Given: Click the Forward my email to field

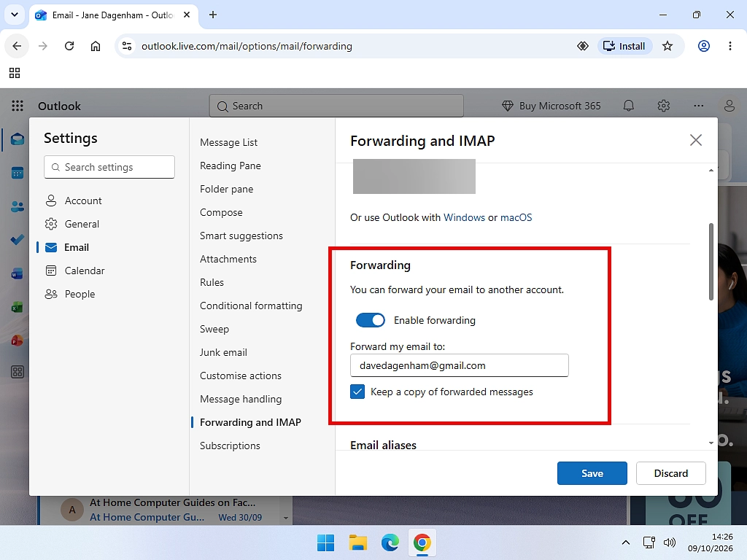Looking at the screenshot, I should pyautogui.click(x=460, y=365).
